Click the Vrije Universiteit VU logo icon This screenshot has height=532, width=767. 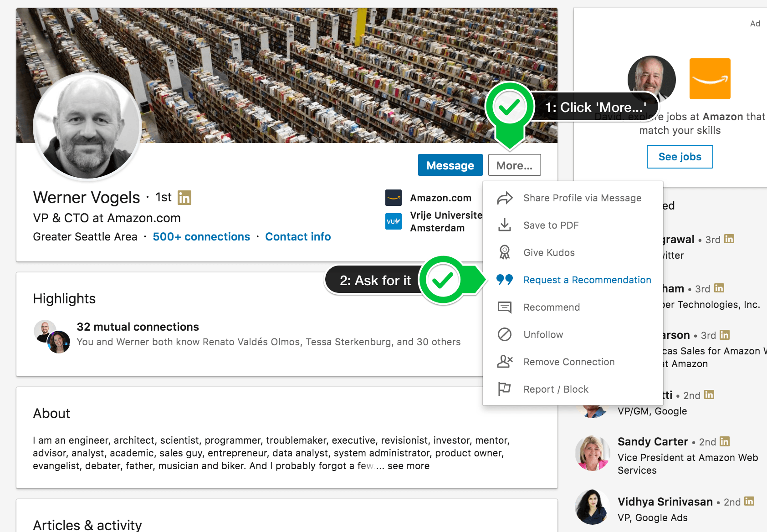[394, 221]
